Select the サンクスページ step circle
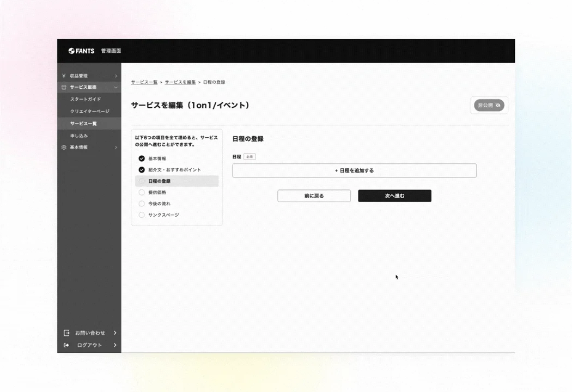 click(x=141, y=215)
